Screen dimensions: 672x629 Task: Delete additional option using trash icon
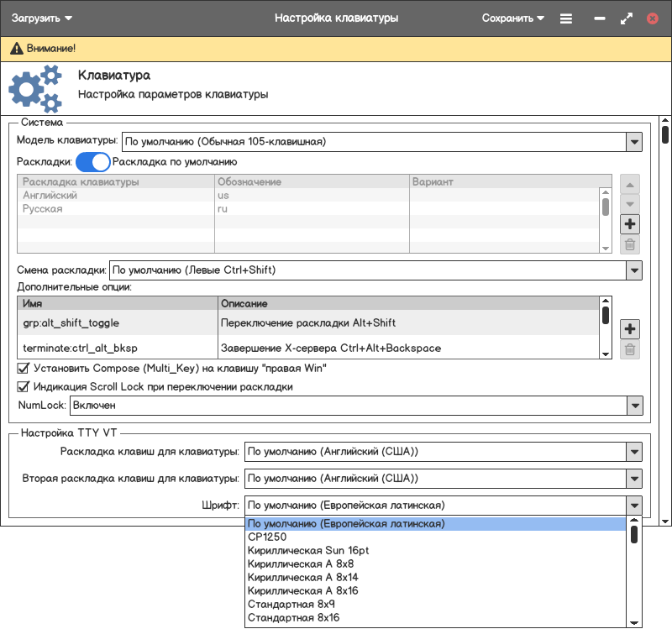630,350
